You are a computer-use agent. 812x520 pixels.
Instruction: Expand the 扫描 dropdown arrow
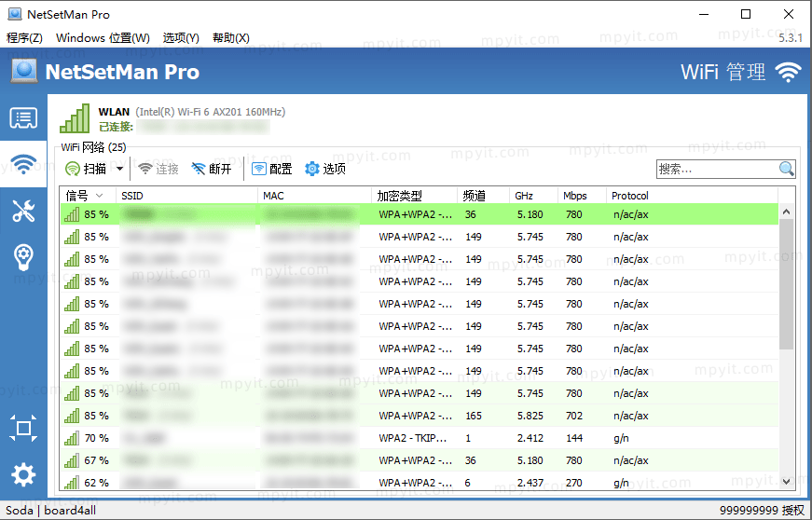pos(119,169)
